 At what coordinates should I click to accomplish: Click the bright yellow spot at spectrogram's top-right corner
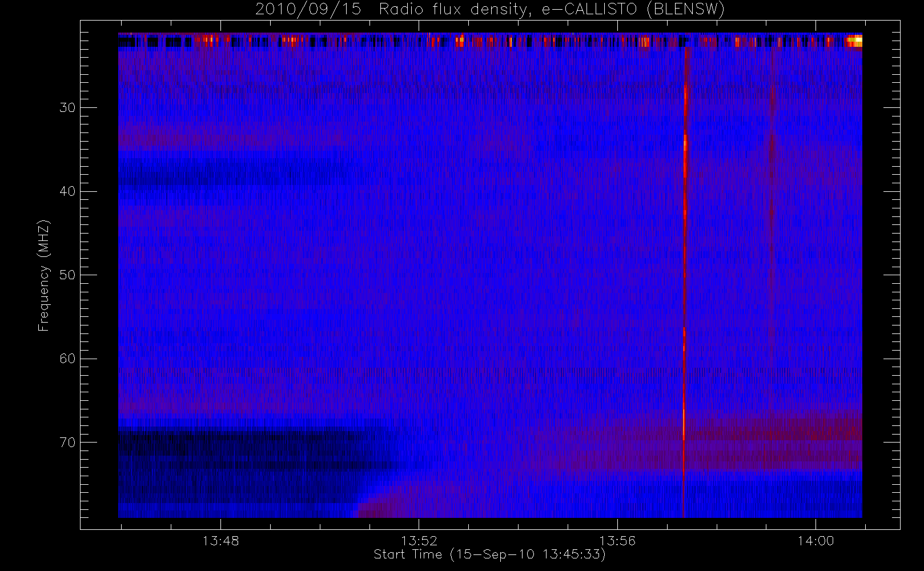tap(854, 41)
